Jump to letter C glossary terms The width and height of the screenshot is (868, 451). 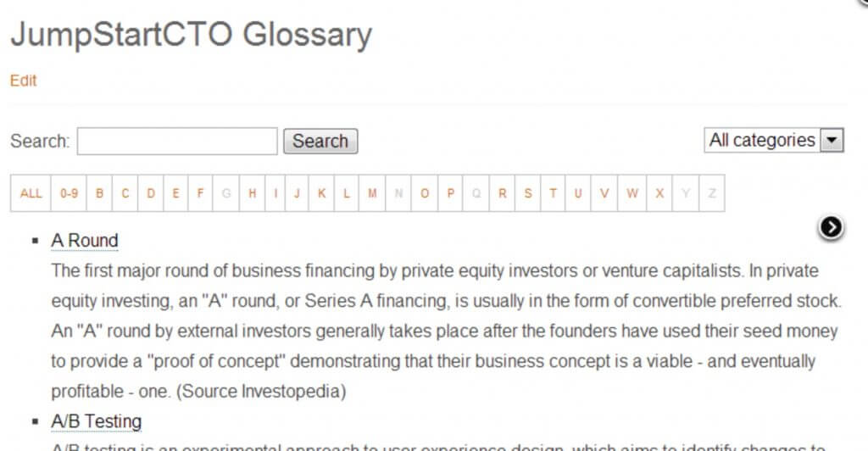click(125, 193)
